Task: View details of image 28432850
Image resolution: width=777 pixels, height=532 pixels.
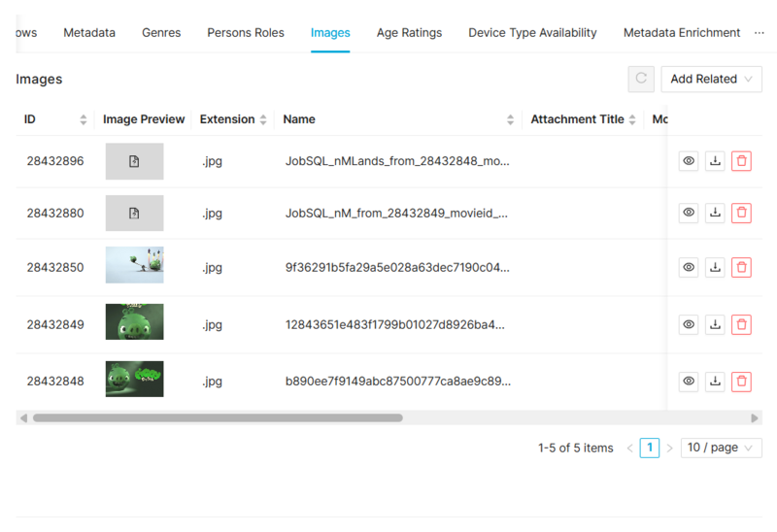Action: [x=689, y=267]
